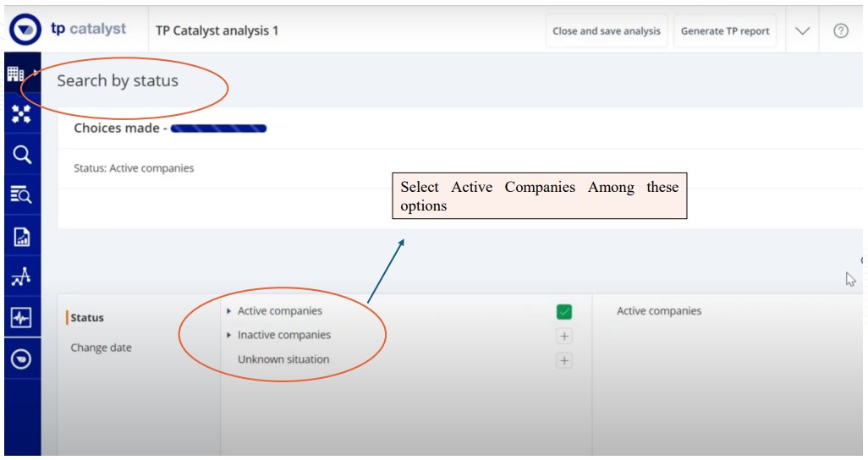Click the Generate TP report button
This screenshot has width=868, height=460.
[x=725, y=31]
